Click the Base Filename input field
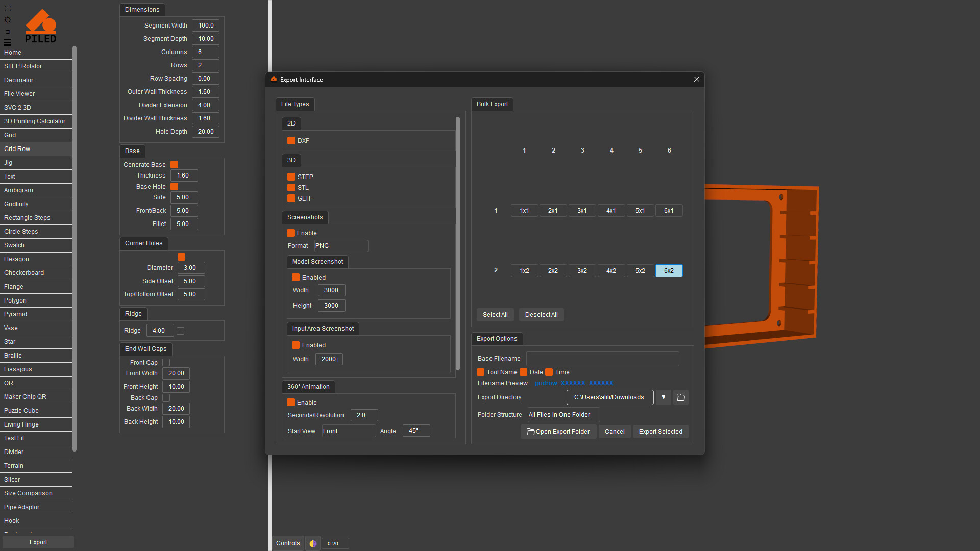This screenshot has width=980, height=551. click(x=602, y=359)
